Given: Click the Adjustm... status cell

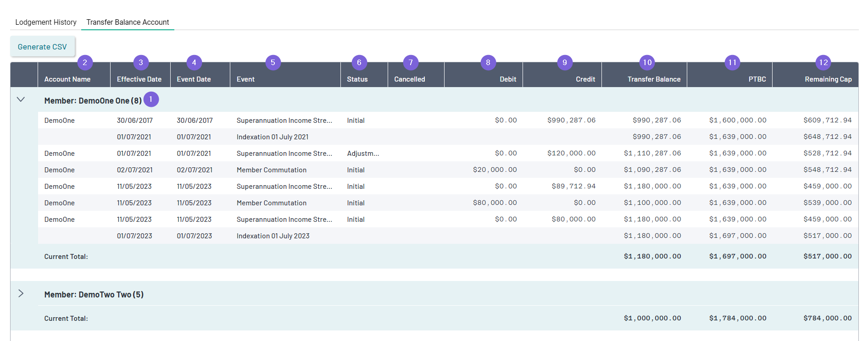Looking at the screenshot, I should pos(363,154).
